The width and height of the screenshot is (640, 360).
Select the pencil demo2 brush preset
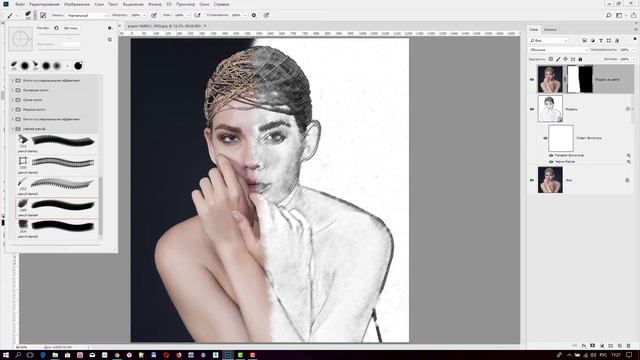click(x=57, y=165)
